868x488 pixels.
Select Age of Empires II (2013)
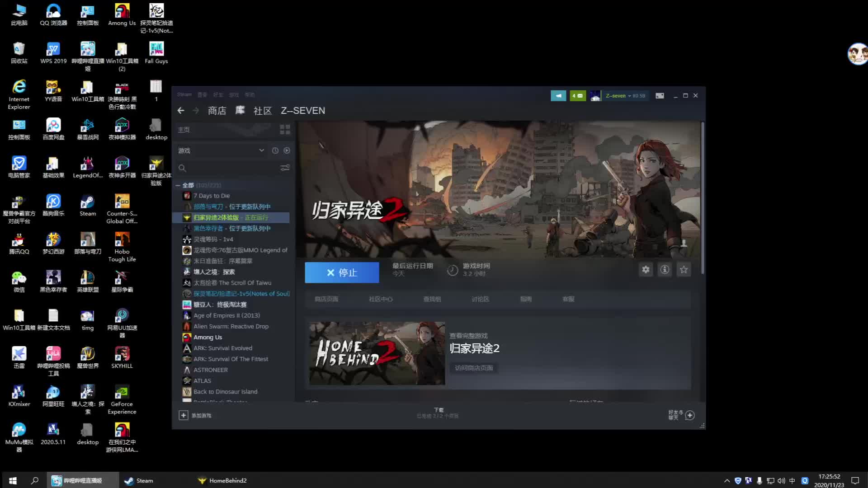coord(226,315)
